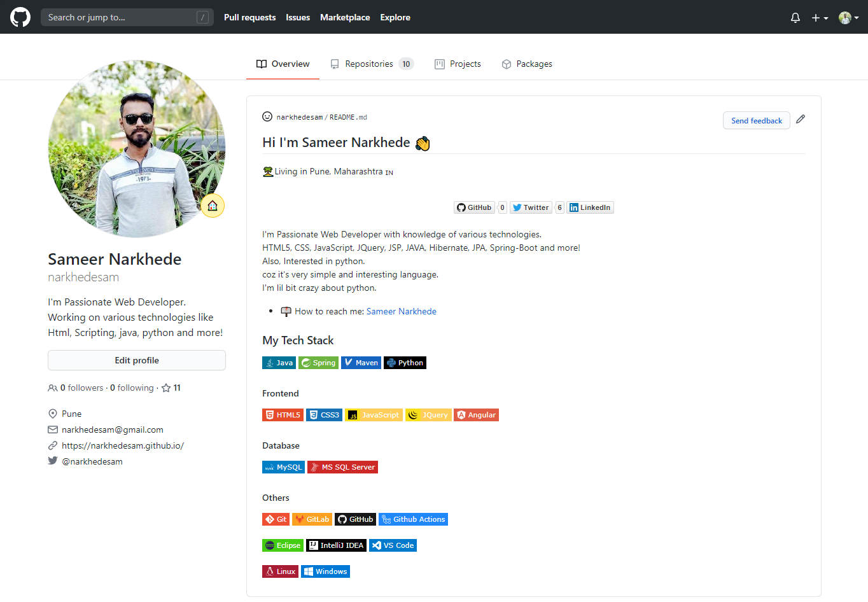Focus the Search or jump to field
This screenshot has height=602, width=868.
point(127,17)
